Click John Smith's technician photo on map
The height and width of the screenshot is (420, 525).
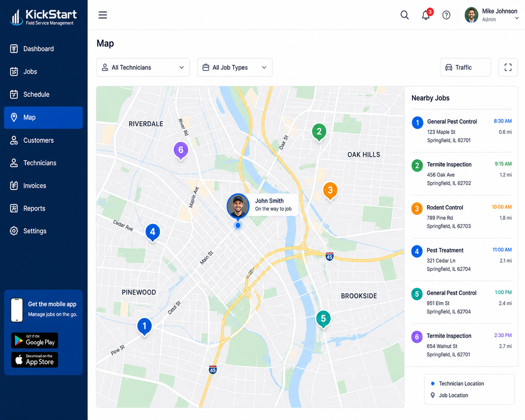238,206
